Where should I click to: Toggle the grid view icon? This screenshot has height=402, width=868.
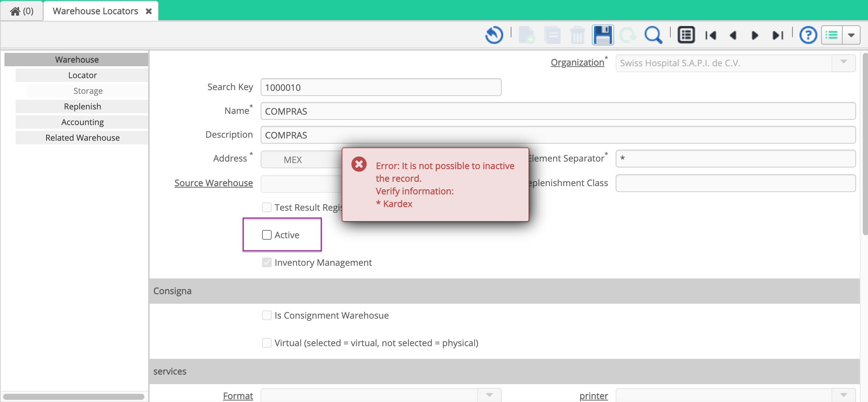(686, 35)
